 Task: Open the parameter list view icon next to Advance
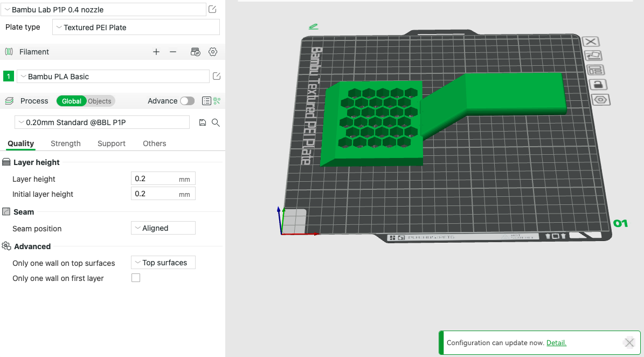(206, 101)
